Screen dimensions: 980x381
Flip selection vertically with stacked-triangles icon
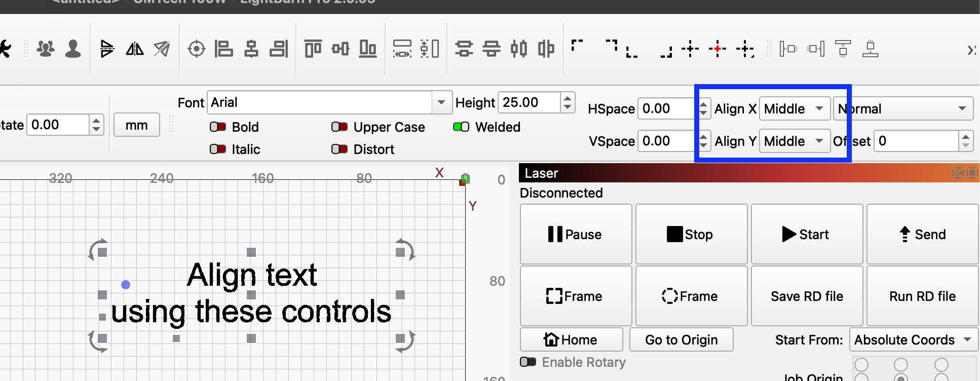click(x=107, y=49)
